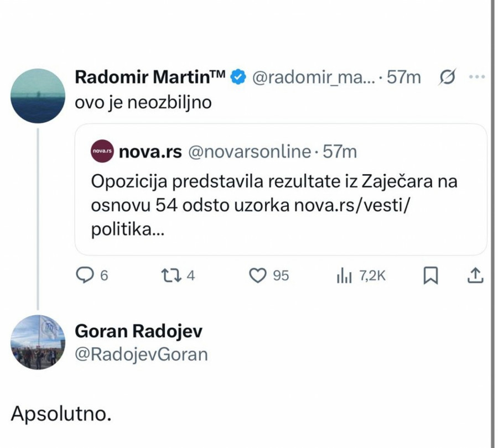Click the Grok slash-circle icon
This screenshot has height=448, width=498.
click(x=446, y=78)
